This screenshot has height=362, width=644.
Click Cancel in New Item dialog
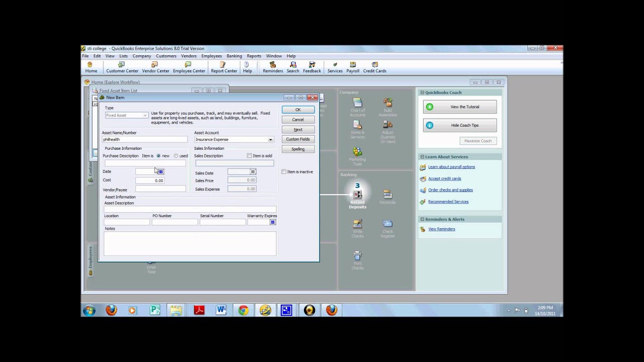tap(298, 120)
